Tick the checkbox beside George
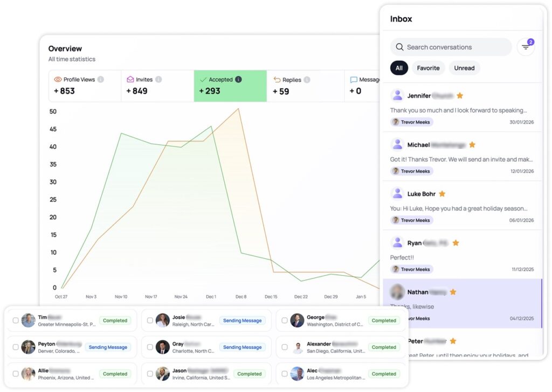This screenshot has height=392, width=552. (x=284, y=320)
